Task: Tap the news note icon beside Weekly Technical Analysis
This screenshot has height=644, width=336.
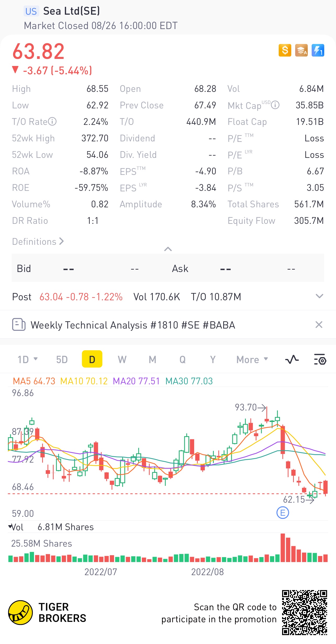Action: 19,325
